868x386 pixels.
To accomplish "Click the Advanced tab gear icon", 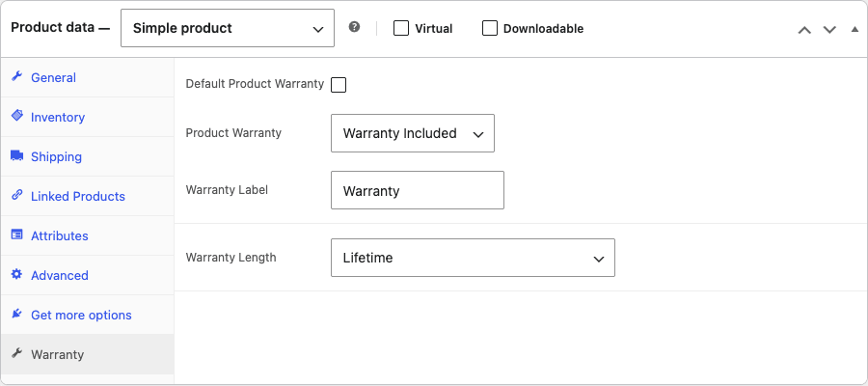I will [17, 274].
